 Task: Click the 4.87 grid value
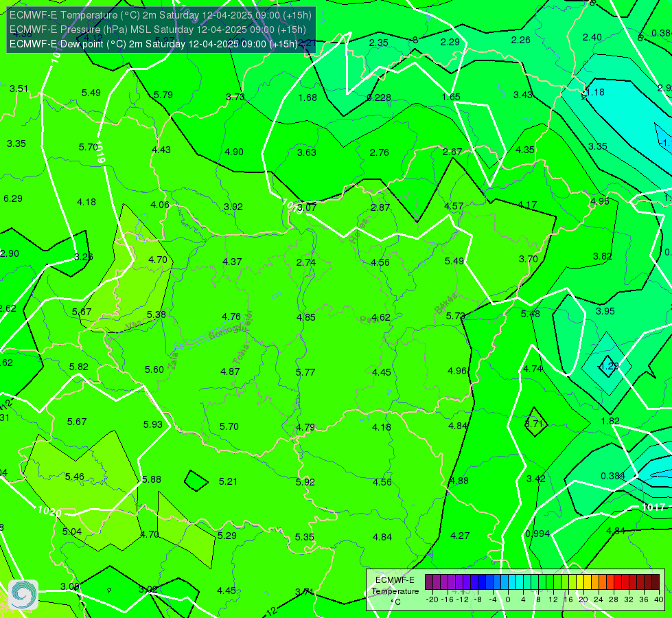coord(230,371)
